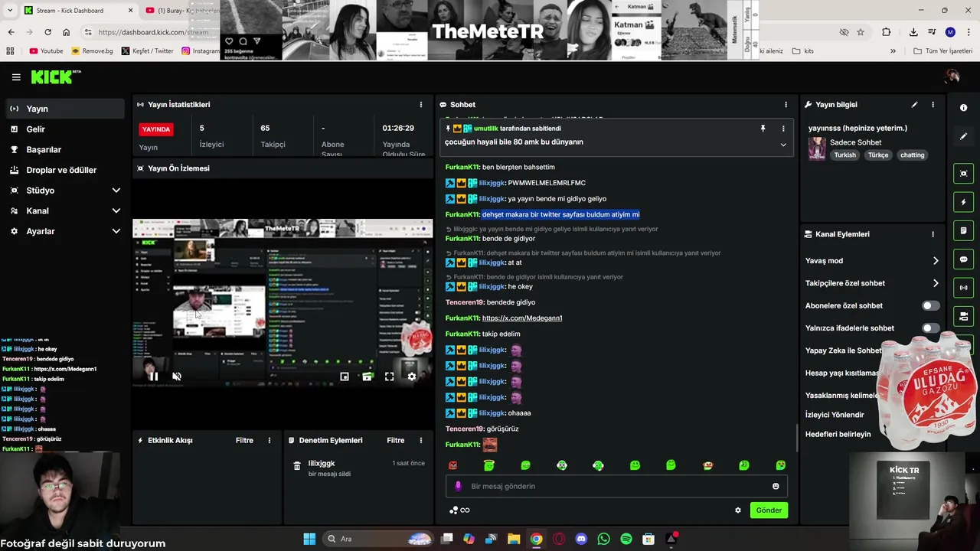Open picture-in-picture mini player in preview
The image size is (980, 551).
(345, 377)
